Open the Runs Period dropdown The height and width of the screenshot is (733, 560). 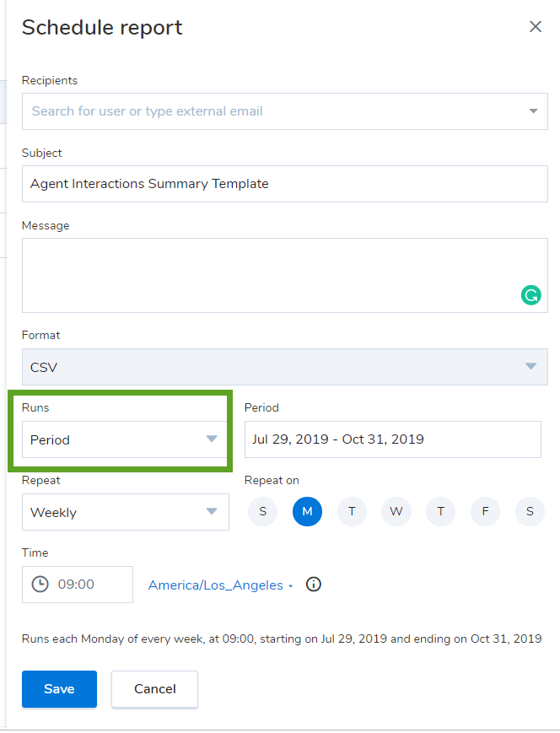212,439
